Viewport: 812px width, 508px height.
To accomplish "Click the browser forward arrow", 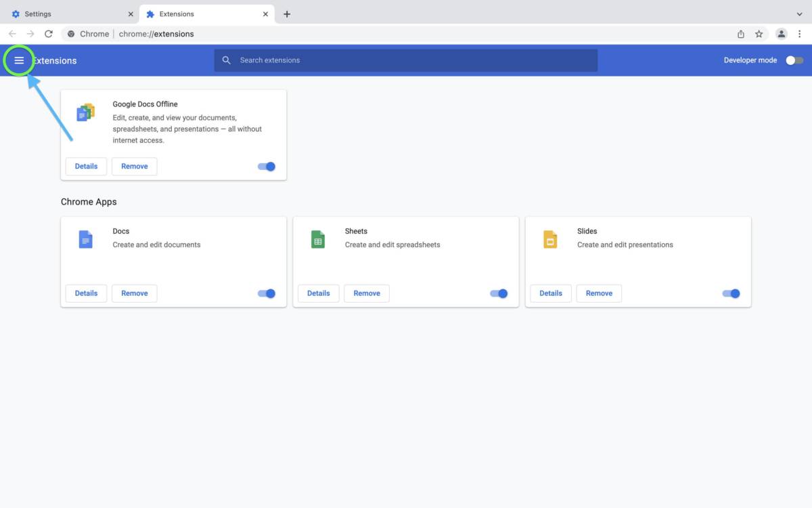I will [30, 34].
